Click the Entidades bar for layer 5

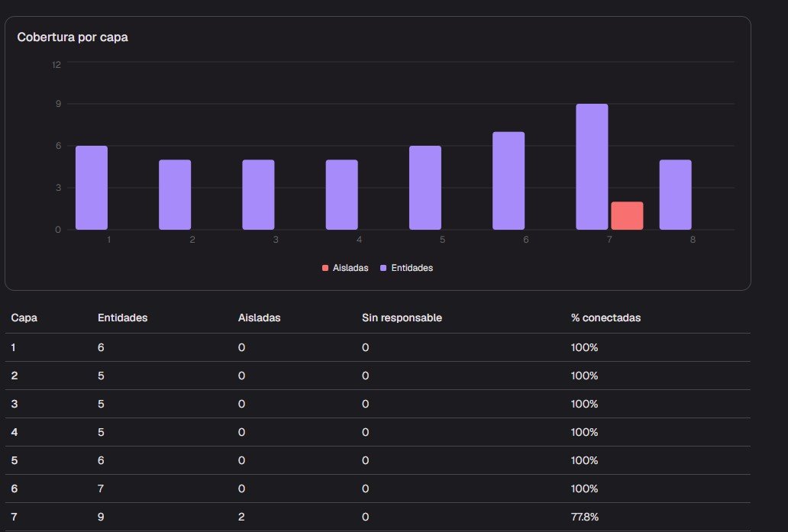(425, 188)
